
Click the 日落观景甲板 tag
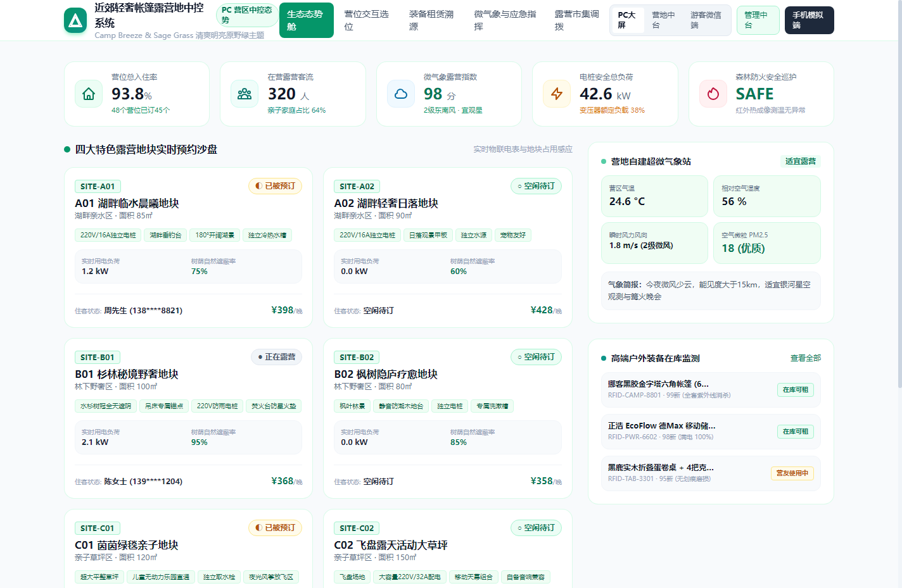[x=428, y=235]
